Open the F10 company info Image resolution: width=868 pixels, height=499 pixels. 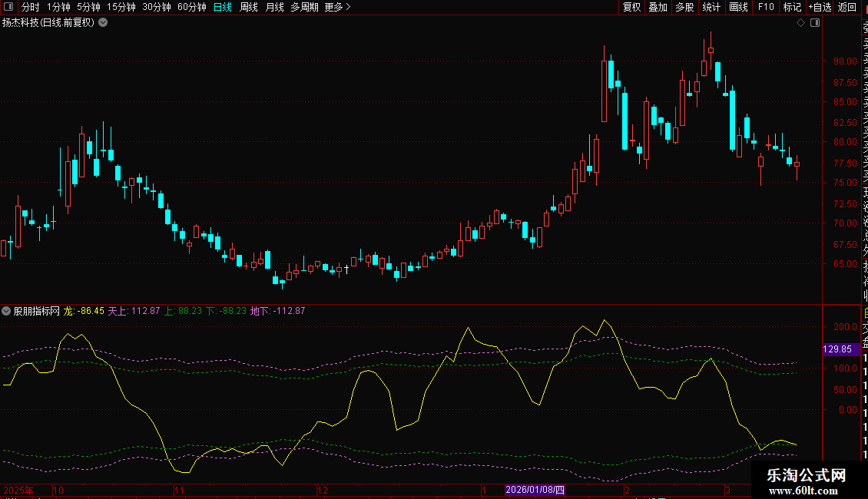click(x=766, y=7)
